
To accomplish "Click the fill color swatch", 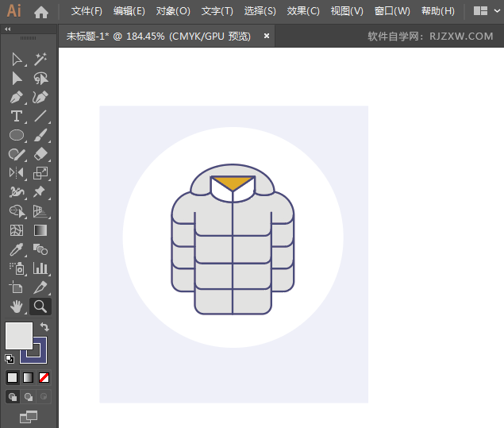I will (x=18, y=334).
